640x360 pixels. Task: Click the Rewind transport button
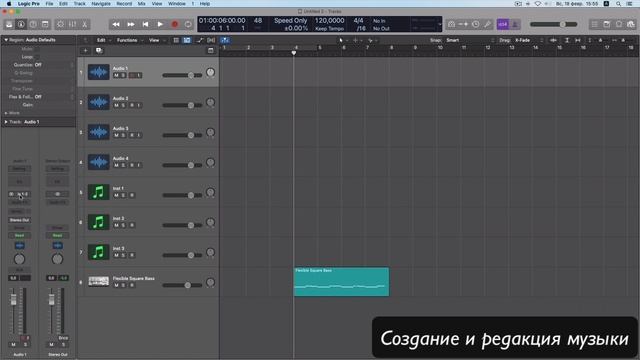point(116,24)
